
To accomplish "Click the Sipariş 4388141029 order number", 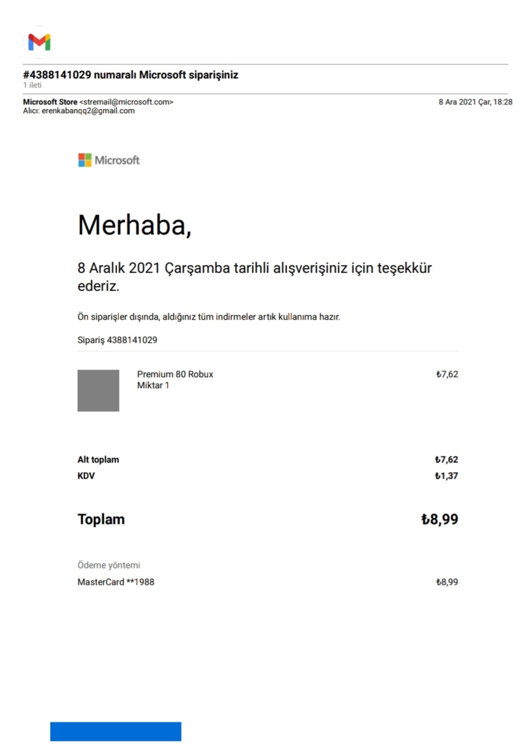I will click(117, 340).
